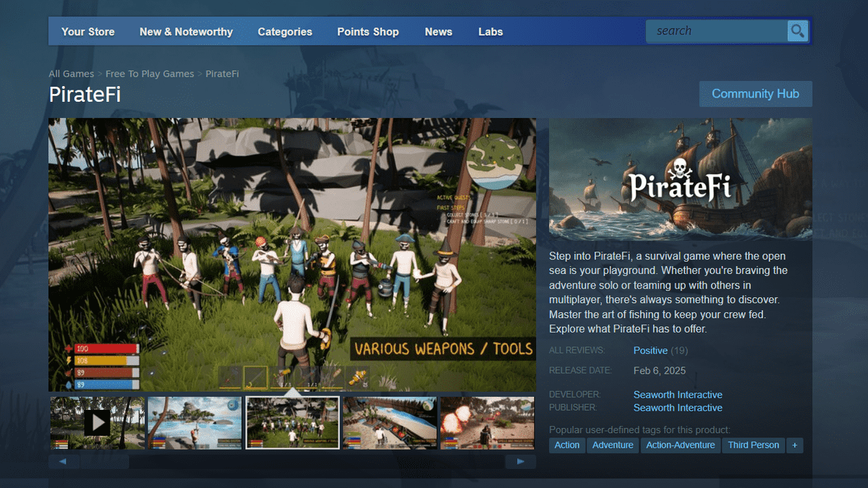Go to Points Shop
The height and width of the screenshot is (488, 868).
[368, 32]
